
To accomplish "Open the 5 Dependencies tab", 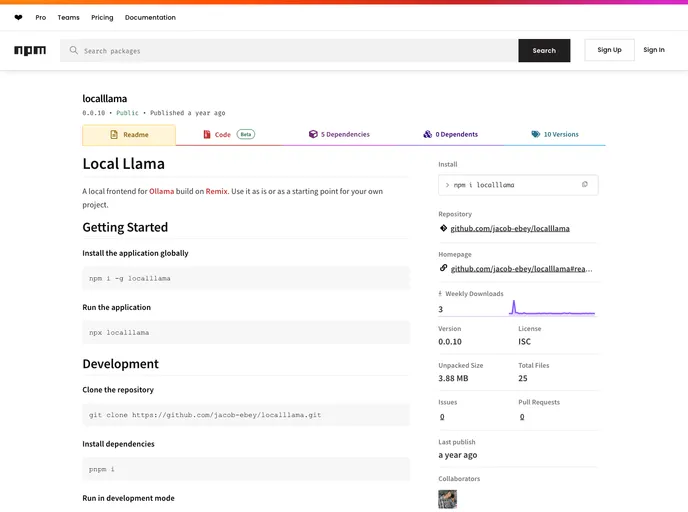I will (339, 134).
